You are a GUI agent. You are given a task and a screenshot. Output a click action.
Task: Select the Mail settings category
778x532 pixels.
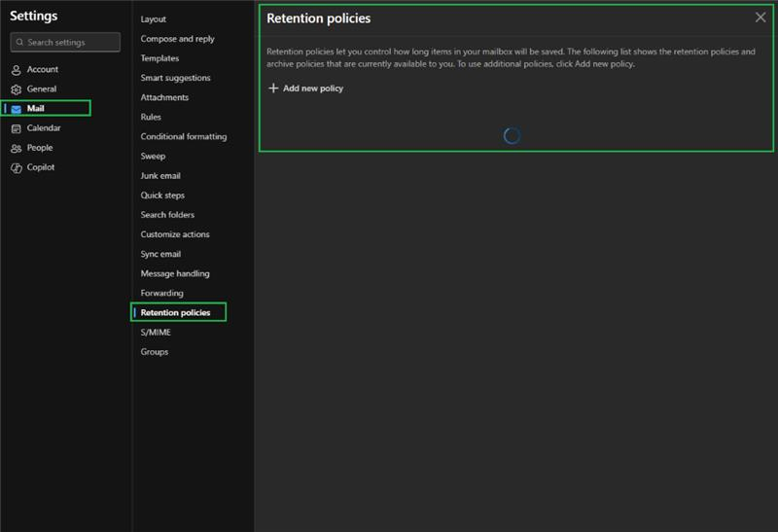point(46,108)
